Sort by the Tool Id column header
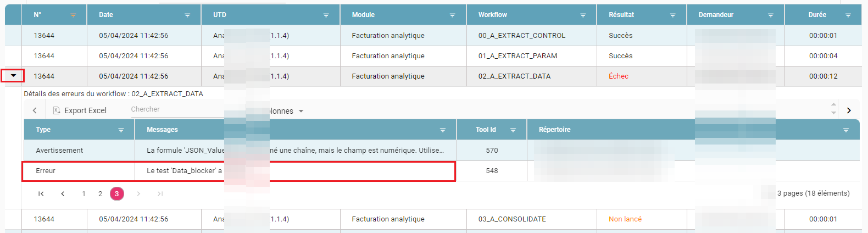The width and height of the screenshot is (868, 233). (486, 130)
